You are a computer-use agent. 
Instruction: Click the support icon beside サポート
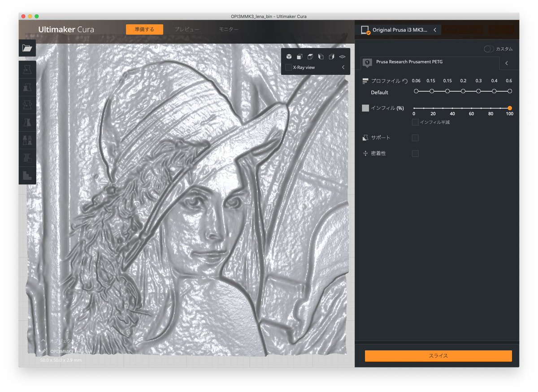(x=365, y=138)
